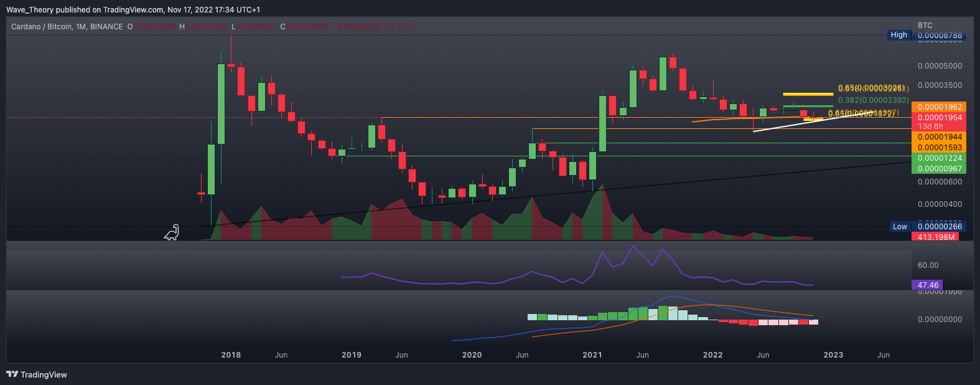This screenshot has height=385, width=980.
Task: Select the thick yellow horizontal line
Action: [808, 94]
